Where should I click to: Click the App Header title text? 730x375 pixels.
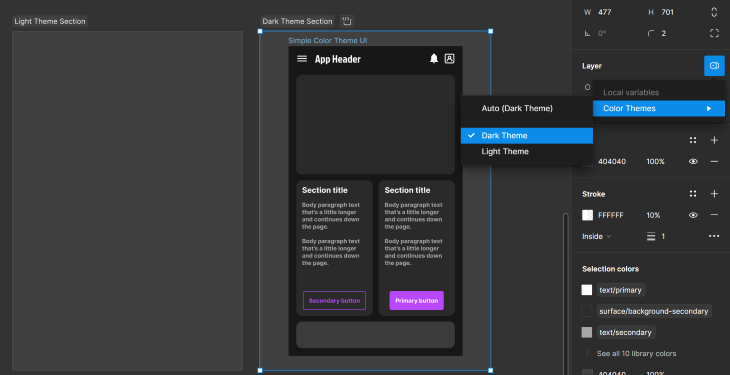pos(338,59)
